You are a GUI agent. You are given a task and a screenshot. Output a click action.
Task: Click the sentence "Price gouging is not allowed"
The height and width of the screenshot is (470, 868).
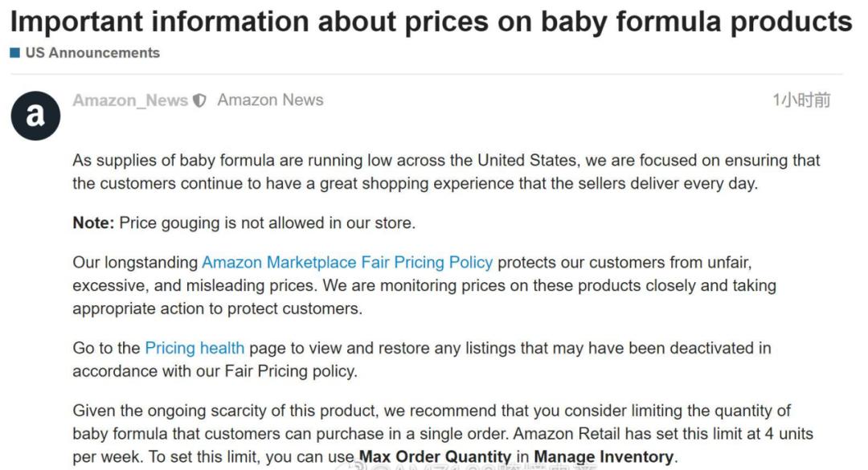coord(267,223)
